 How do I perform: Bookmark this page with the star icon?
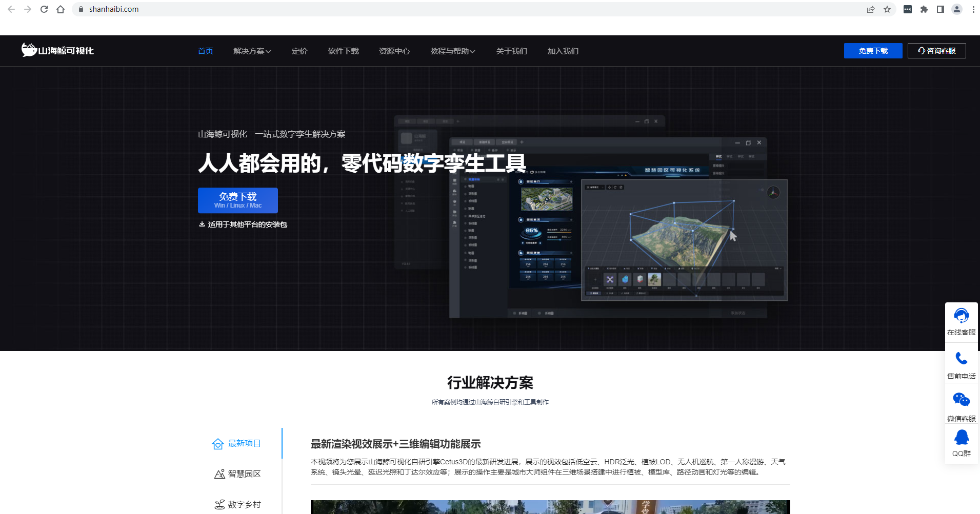tap(887, 9)
